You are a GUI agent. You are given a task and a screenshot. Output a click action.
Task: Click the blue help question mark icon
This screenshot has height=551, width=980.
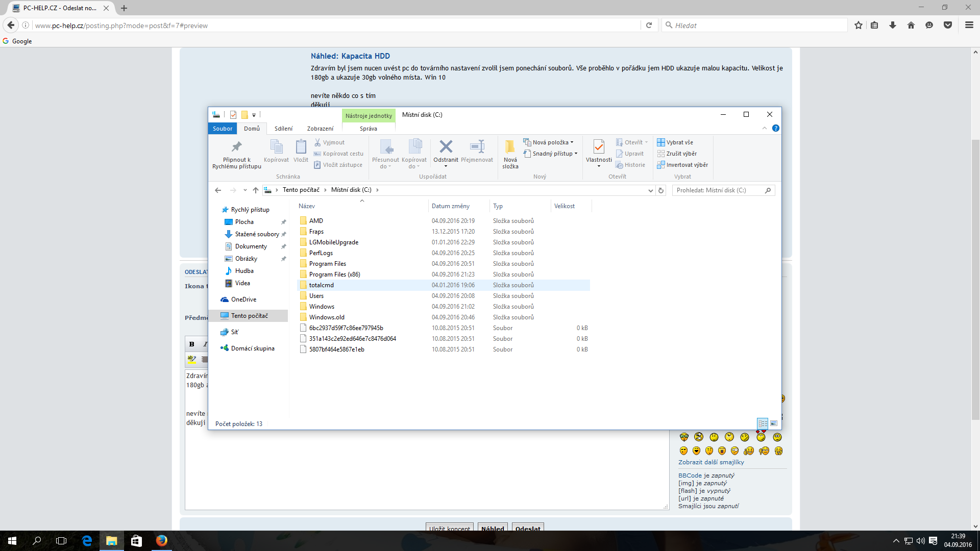[776, 129]
